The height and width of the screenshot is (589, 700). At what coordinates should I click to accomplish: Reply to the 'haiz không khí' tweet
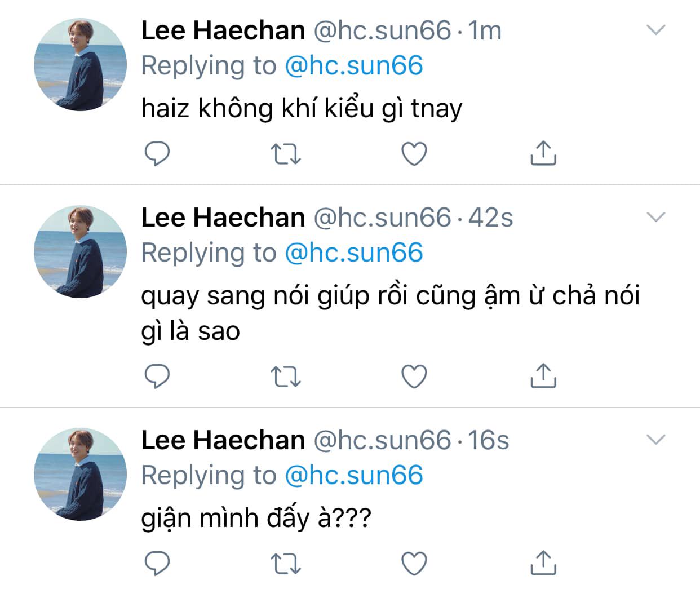click(x=157, y=153)
